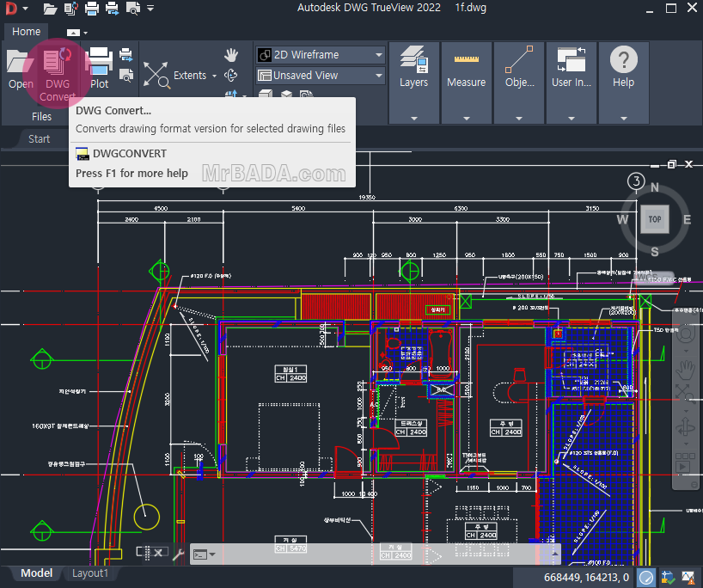Click Orbit icon in navigation bar

click(x=686, y=426)
